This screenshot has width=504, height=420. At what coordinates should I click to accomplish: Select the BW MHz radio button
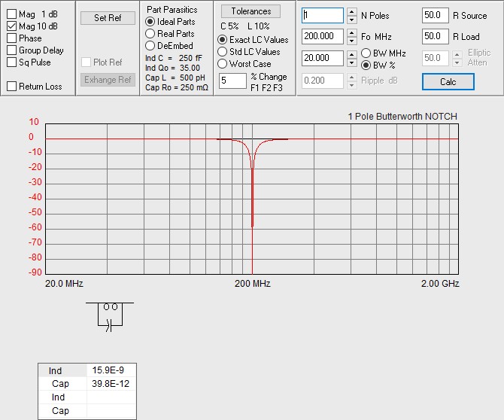click(366, 53)
